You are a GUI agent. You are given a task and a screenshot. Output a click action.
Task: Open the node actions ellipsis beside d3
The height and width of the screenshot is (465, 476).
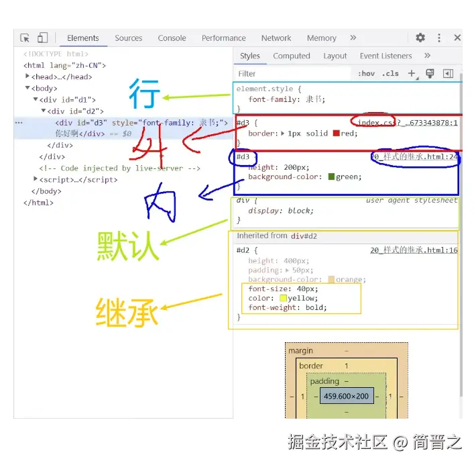19,123
